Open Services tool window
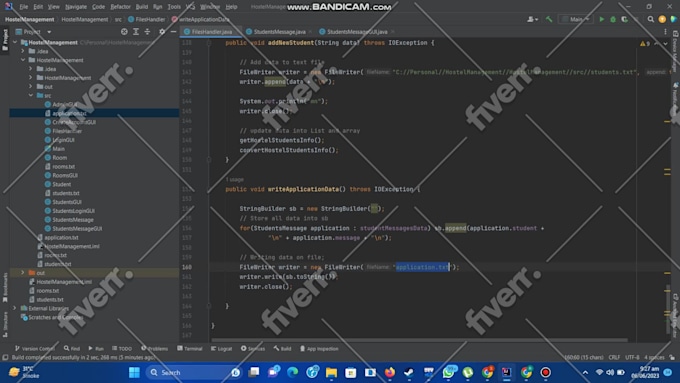The image size is (680, 383). [x=253, y=349]
